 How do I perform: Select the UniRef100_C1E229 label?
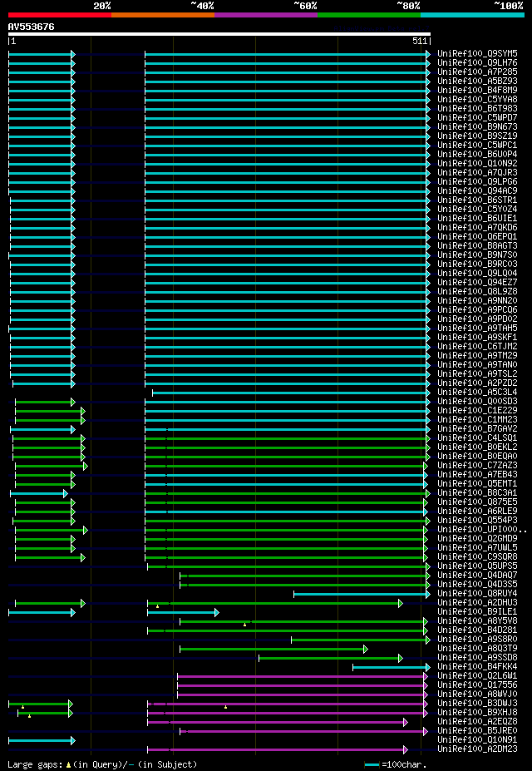coord(477,411)
